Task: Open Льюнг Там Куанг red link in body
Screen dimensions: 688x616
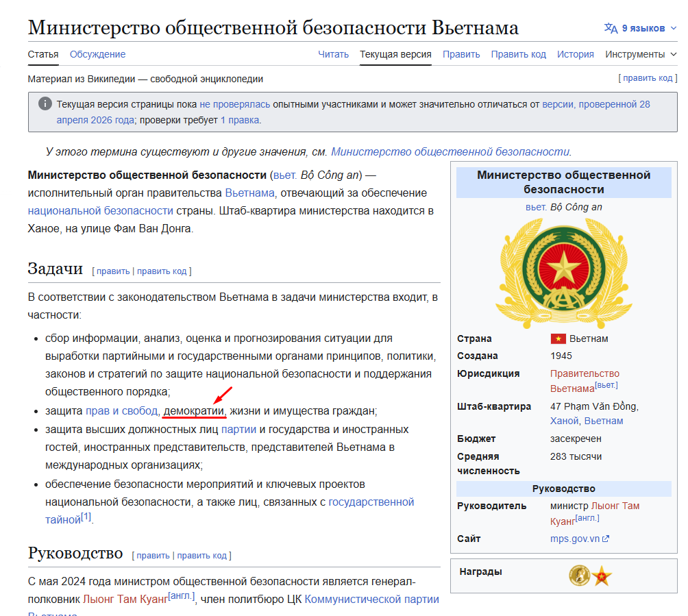Action: click(125, 600)
